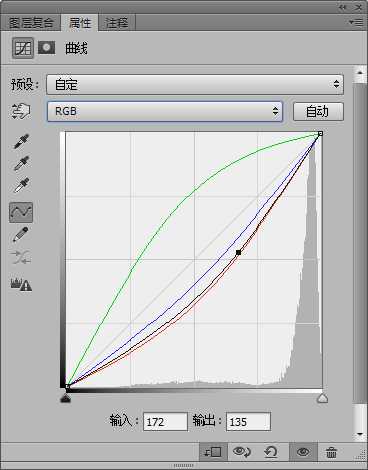Viewport: 368px width, 470px height.
Task: Select the pencil draw curve tool
Action: (x=20, y=234)
